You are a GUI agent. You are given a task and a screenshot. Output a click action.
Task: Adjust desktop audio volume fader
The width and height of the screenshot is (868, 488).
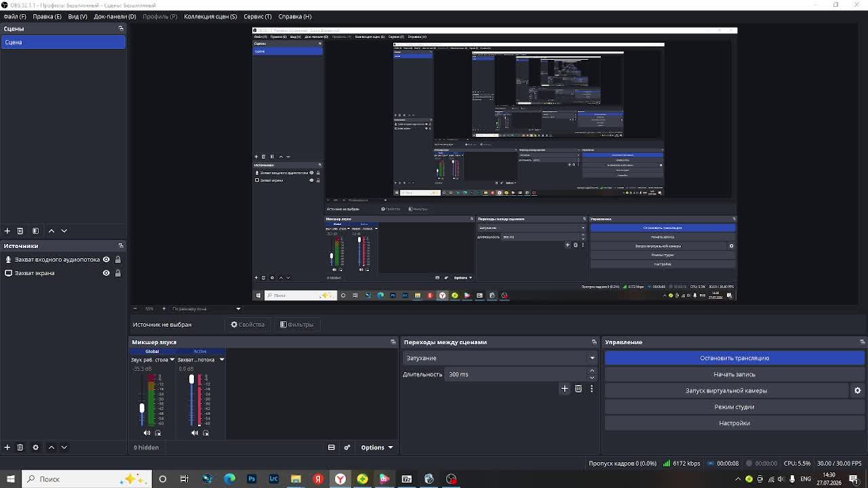click(142, 408)
